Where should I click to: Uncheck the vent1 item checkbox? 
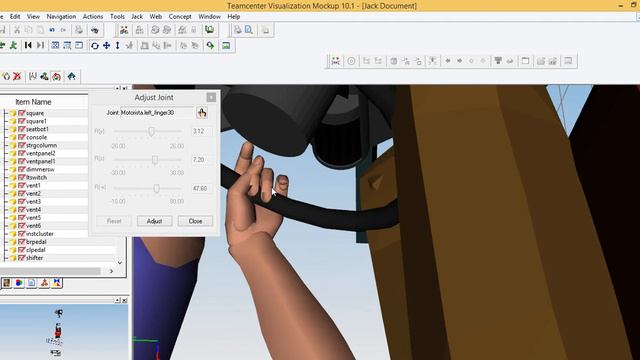[22, 185]
